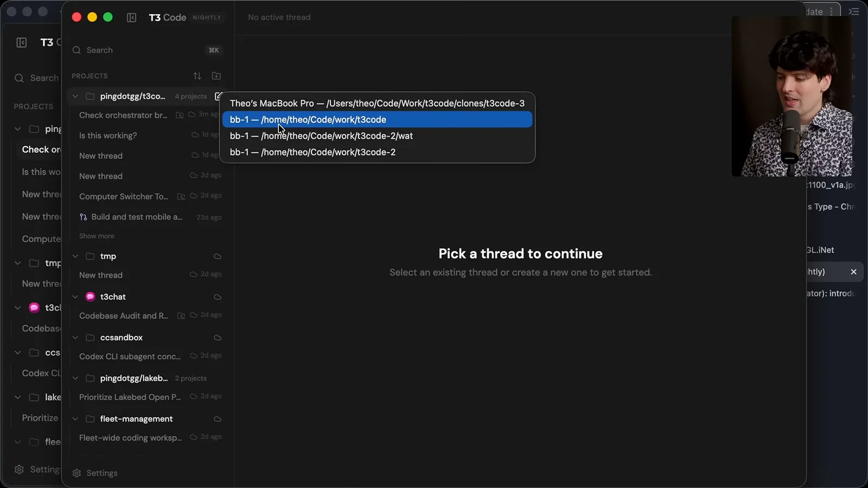Choose Theo's MacBook Pro t3code-3 option
The width and height of the screenshot is (868, 488).
pos(377,103)
